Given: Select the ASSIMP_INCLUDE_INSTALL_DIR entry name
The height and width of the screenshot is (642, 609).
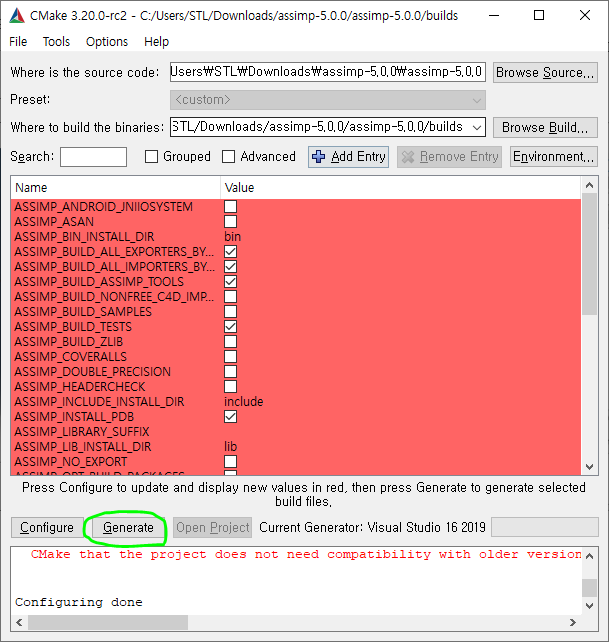Looking at the screenshot, I should 99,402.
